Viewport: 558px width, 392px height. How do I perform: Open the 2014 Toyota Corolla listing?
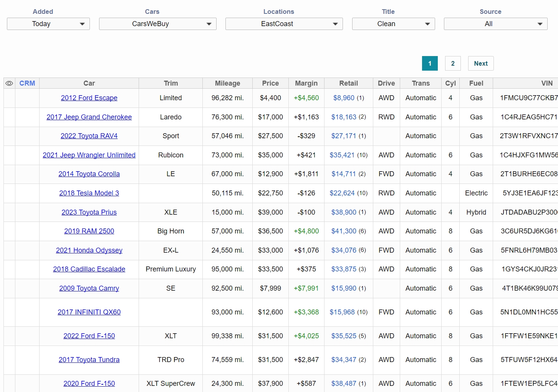tap(89, 174)
